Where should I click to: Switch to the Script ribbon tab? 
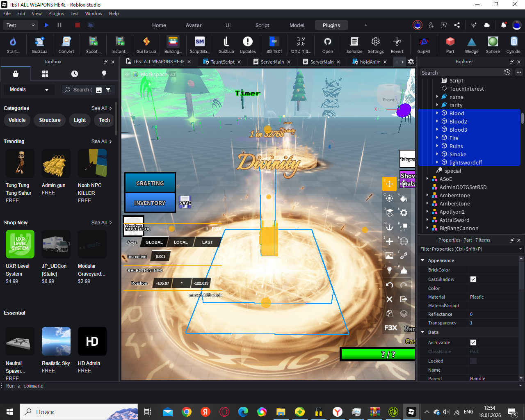point(262,25)
